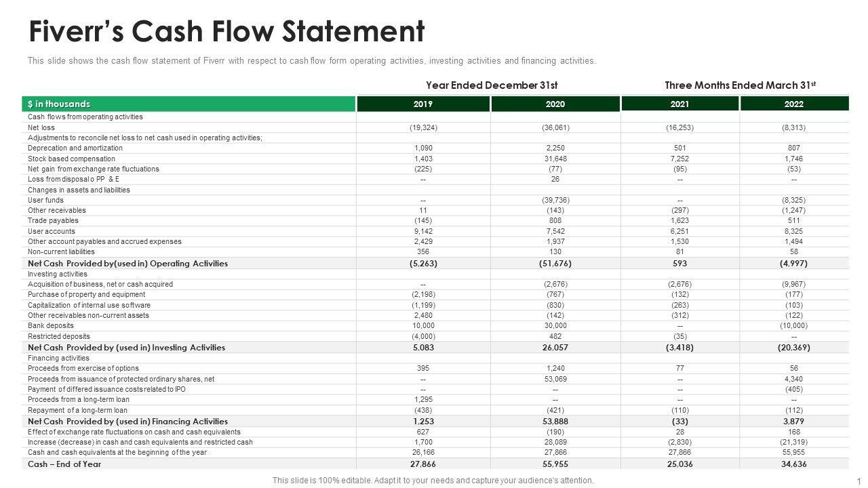Click the "100% editable" footer note

coord(433,481)
